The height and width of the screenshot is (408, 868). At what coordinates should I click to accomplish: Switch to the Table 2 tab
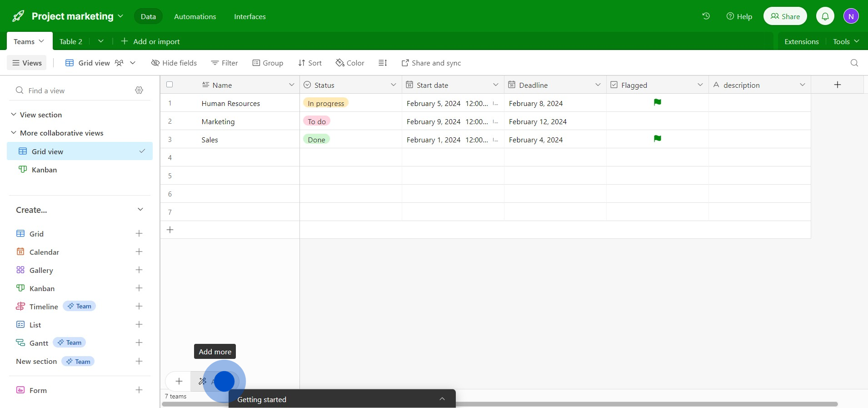click(71, 41)
